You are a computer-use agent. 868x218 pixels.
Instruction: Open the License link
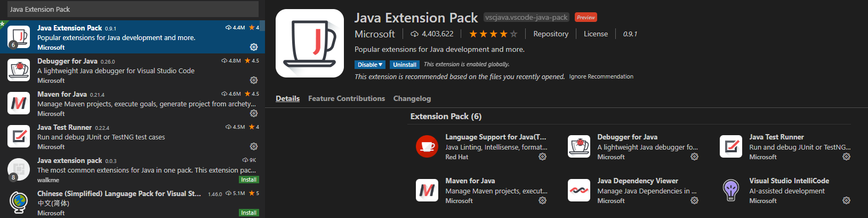click(x=596, y=34)
